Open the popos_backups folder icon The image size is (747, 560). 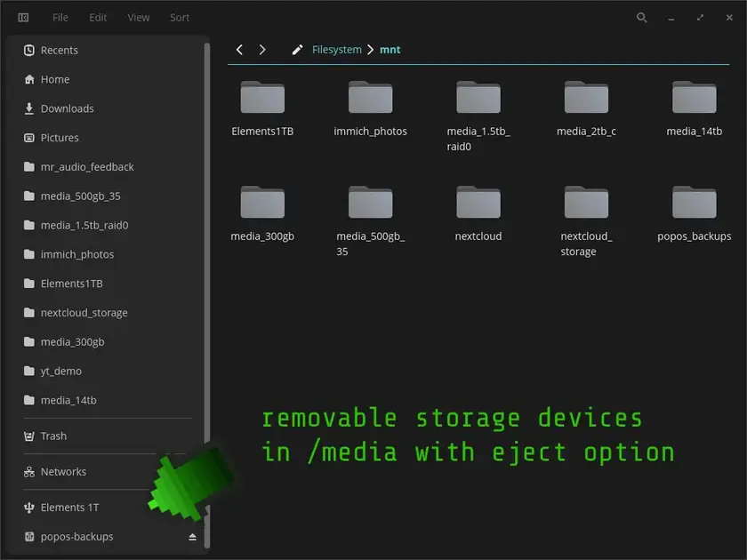pos(695,202)
